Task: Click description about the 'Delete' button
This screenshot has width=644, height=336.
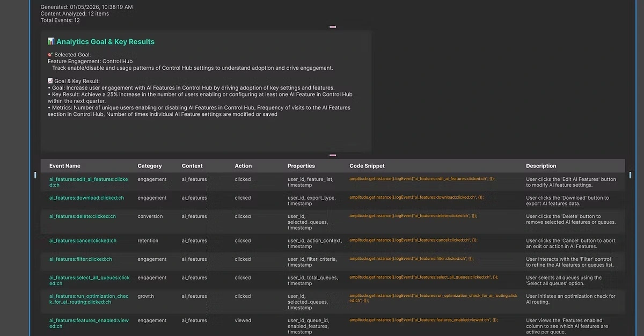Action: pos(570,219)
